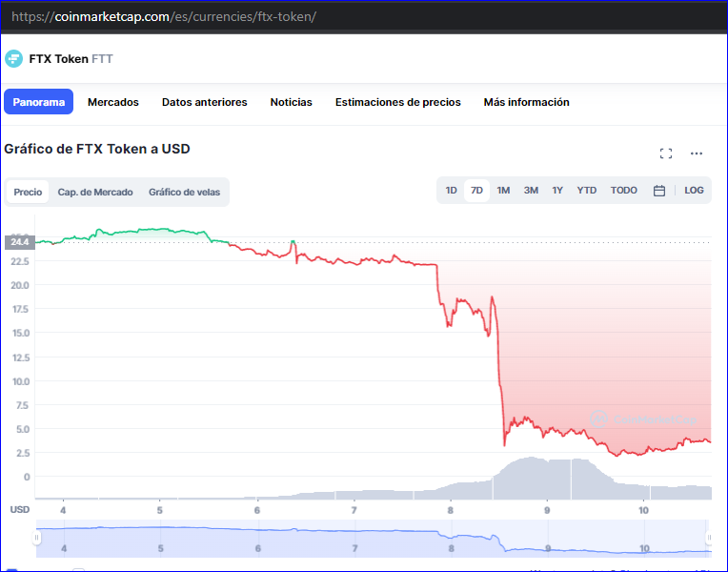The image size is (728, 572).
Task: Switch to the Panorama tab
Action: click(38, 102)
